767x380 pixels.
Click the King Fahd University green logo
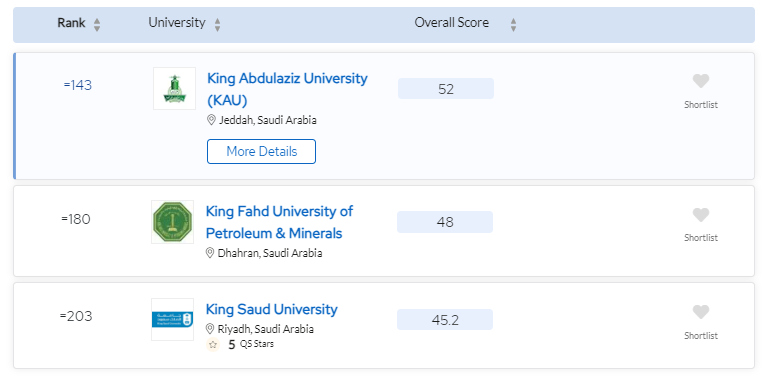172,222
